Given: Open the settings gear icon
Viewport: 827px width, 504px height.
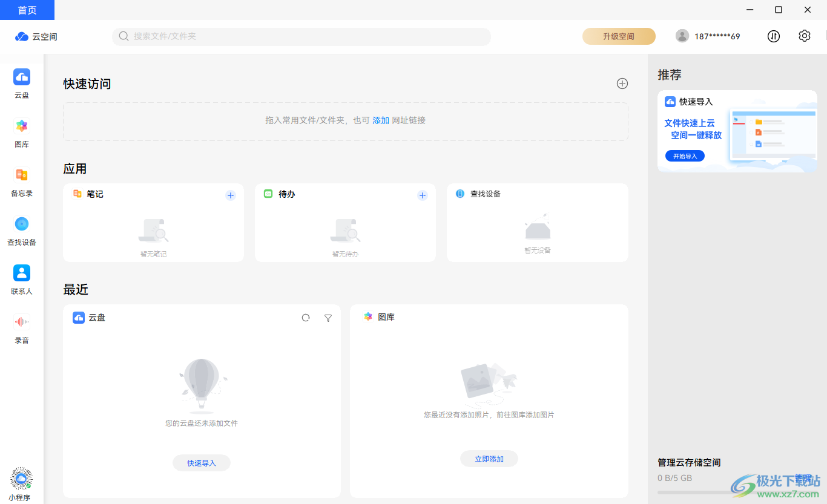Looking at the screenshot, I should [x=804, y=36].
